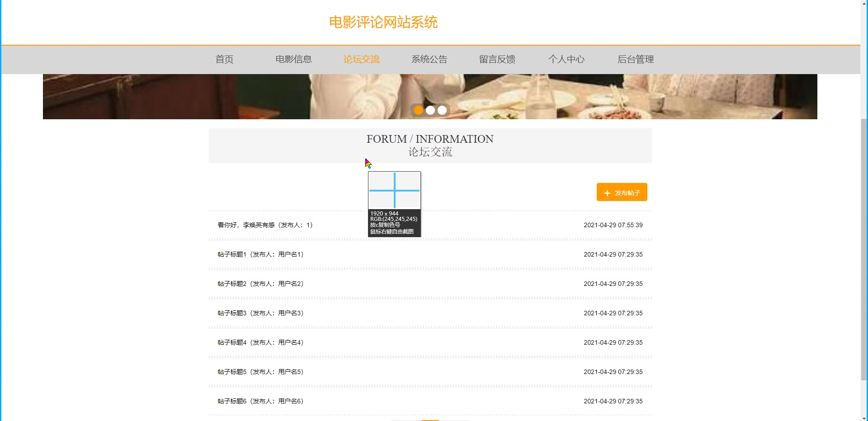Open 系统公告 from the navigation bar
Image resolution: width=868 pixels, height=421 pixels.
429,59
